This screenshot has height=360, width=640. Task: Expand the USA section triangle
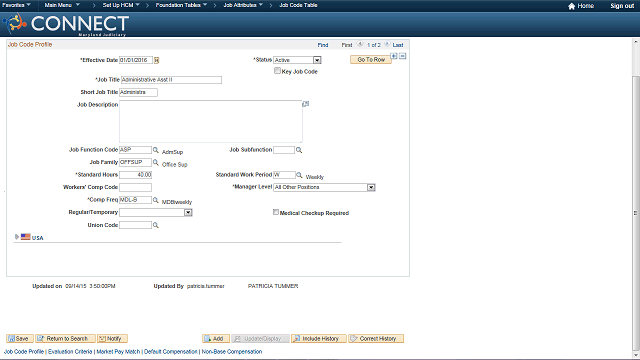(17, 237)
